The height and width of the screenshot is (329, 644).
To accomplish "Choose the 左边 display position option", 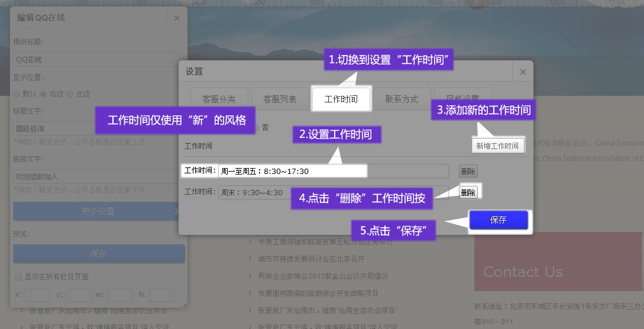I will click(x=70, y=94).
